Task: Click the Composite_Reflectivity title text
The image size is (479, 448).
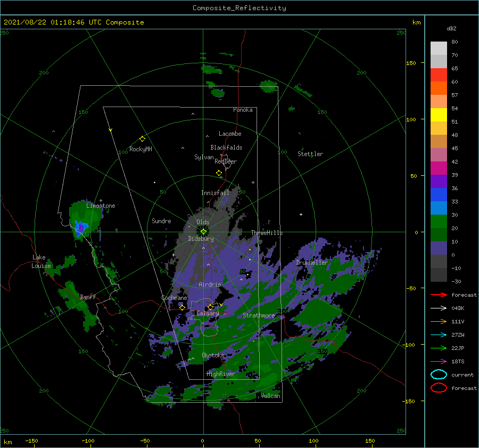Action: 240,8
